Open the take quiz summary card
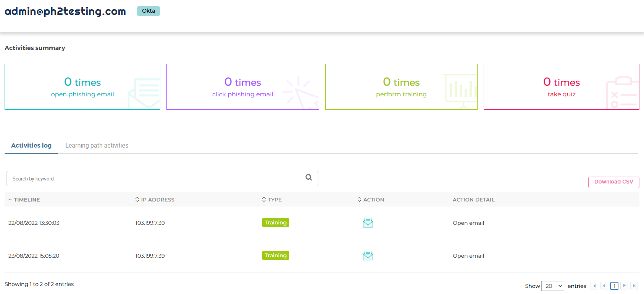 point(562,87)
